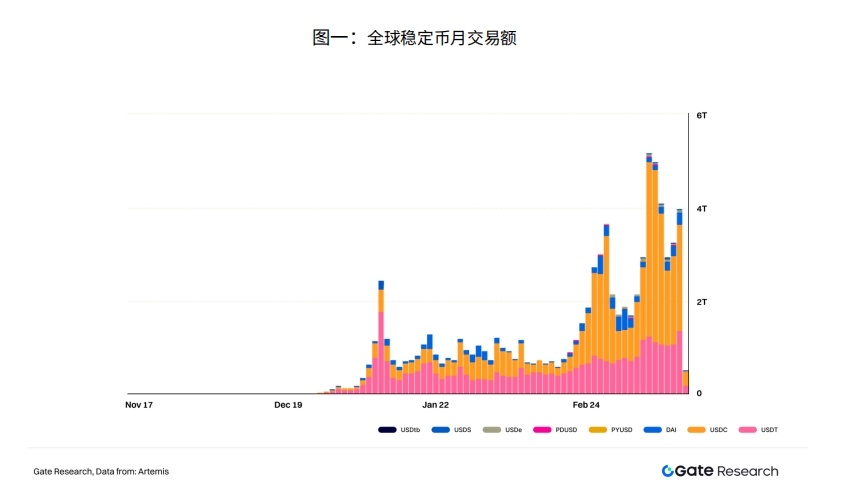Click the USDC orange legend swatch
Viewport: 844px width, 500px height.
coord(697,429)
